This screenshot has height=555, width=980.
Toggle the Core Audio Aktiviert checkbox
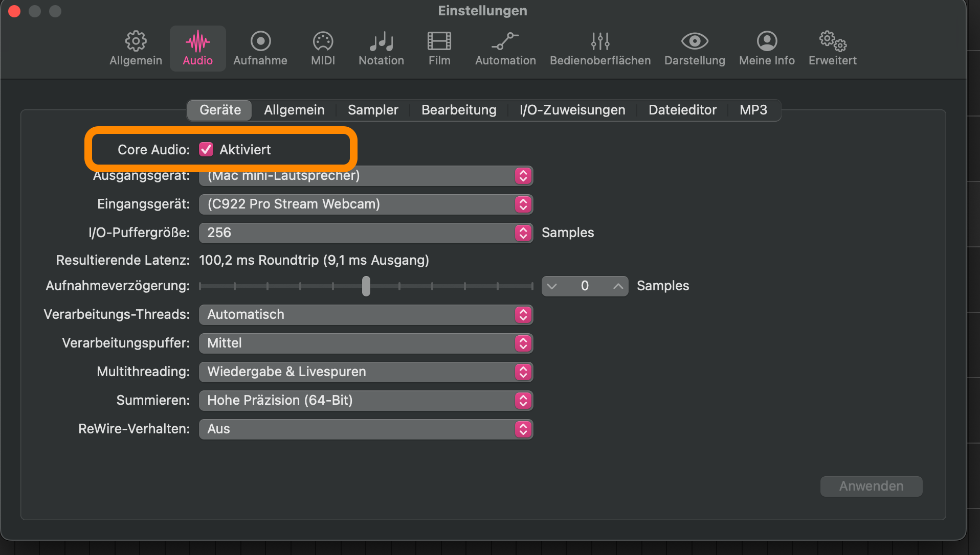pyautogui.click(x=206, y=149)
